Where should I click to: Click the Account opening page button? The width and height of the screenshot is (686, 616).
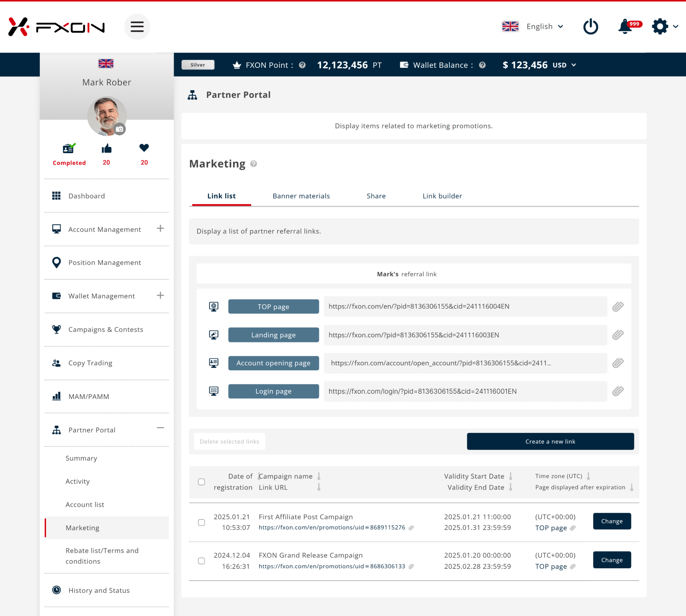[273, 363]
